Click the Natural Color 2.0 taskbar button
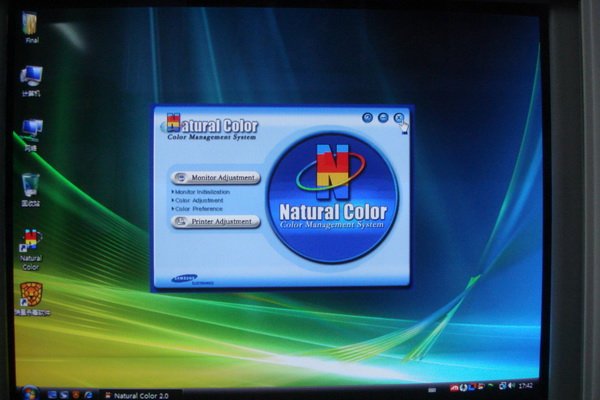Screen dimensions: 600x400 (141, 395)
